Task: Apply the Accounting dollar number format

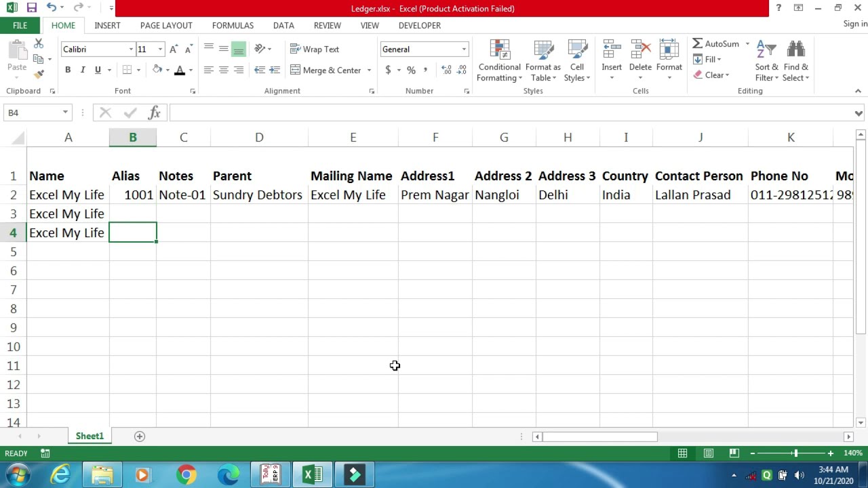Action: [388, 70]
